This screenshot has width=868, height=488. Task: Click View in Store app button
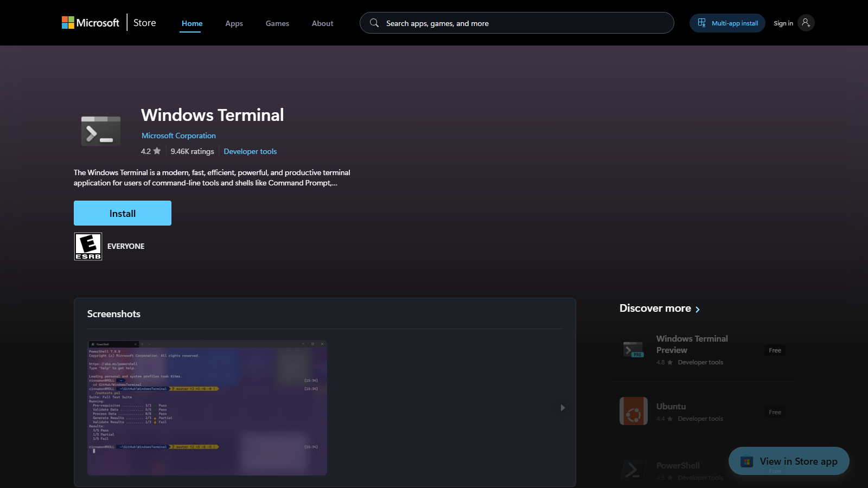click(789, 461)
